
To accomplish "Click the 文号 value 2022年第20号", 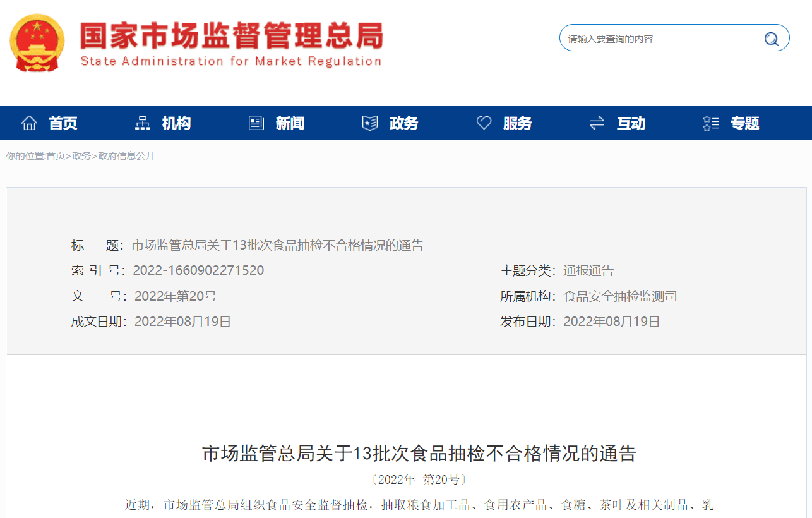I will tap(176, 296).
